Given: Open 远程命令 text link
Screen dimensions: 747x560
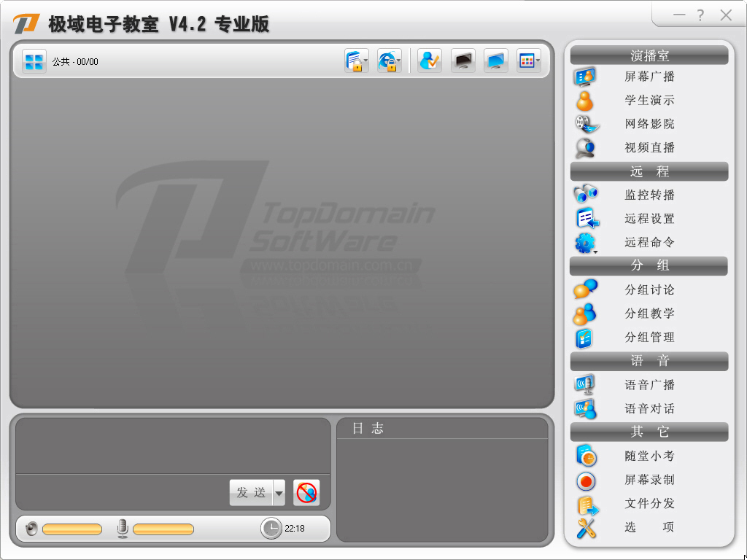Looking at the screenshot, I should pos(649,242).
